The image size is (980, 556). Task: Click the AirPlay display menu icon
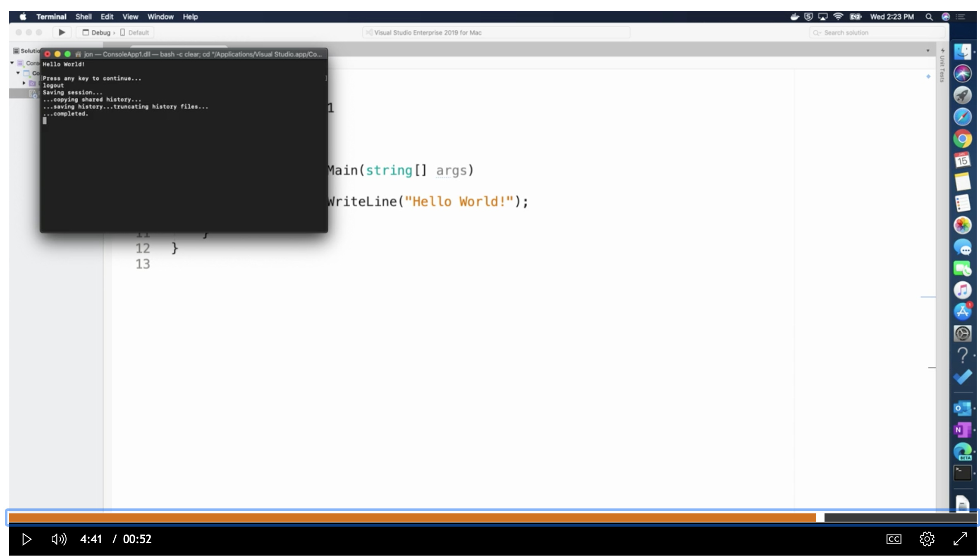pos(823,17)
